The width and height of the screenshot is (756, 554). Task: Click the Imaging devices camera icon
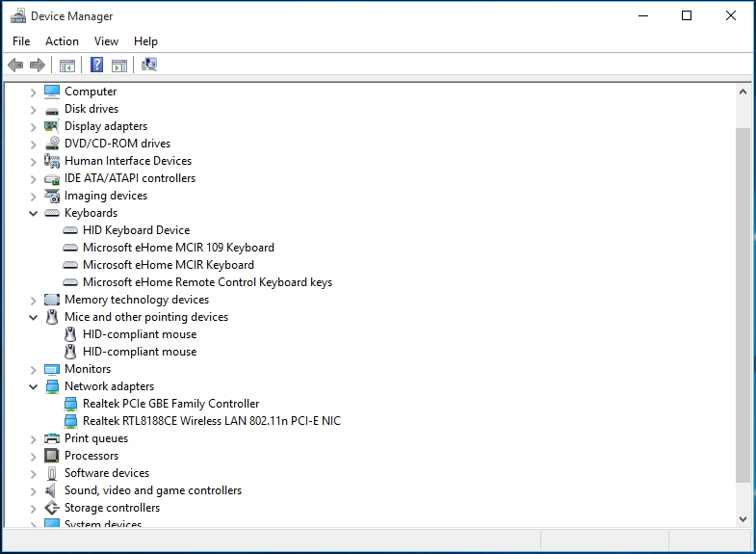52,196
